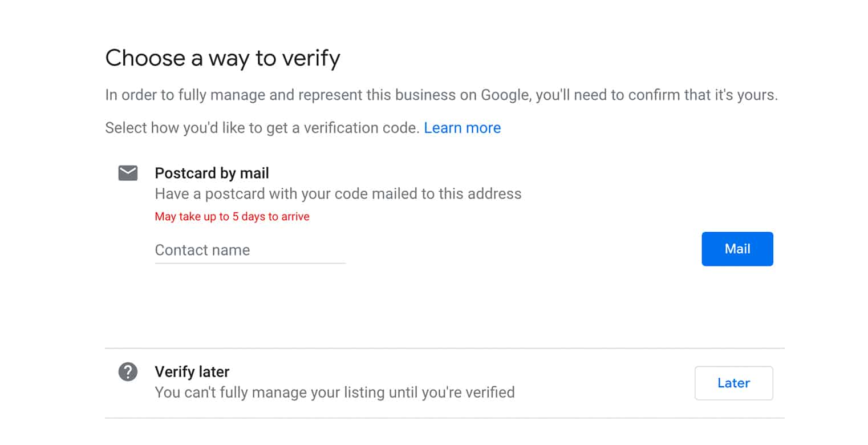868x445 pixels.
Task: Click the underline of the Contact name field
Action: pyautogui.click(x=250, y=263)
